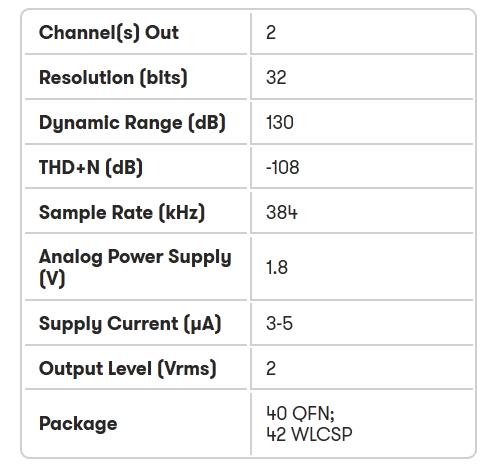Select the sample rate value 384

[282, 212]
